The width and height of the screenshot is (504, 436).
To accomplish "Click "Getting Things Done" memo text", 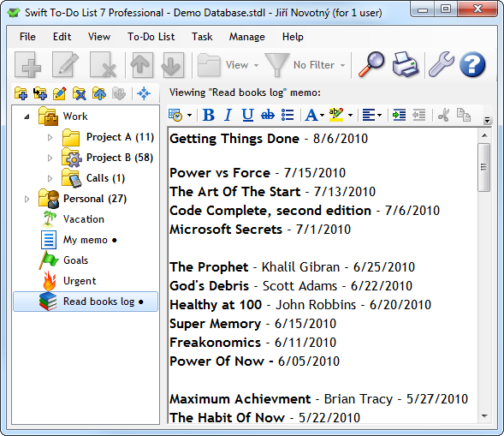I will (x=234, y=139).
